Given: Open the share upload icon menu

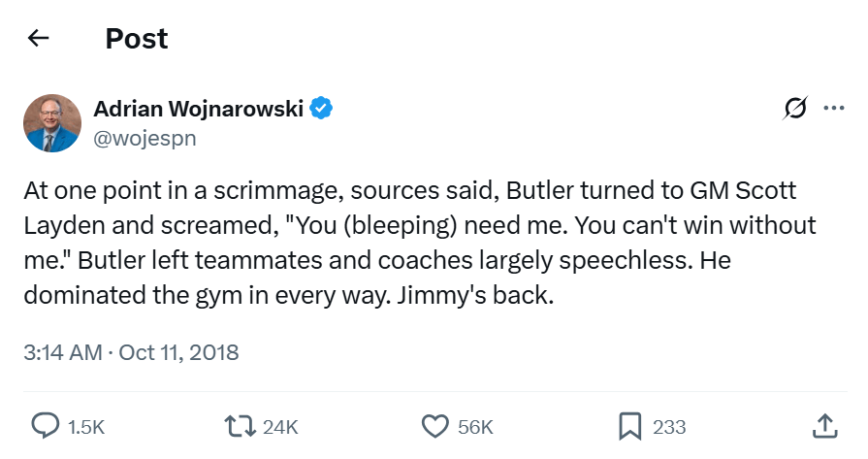Looking at the screenshot, I should click(824, 426).
